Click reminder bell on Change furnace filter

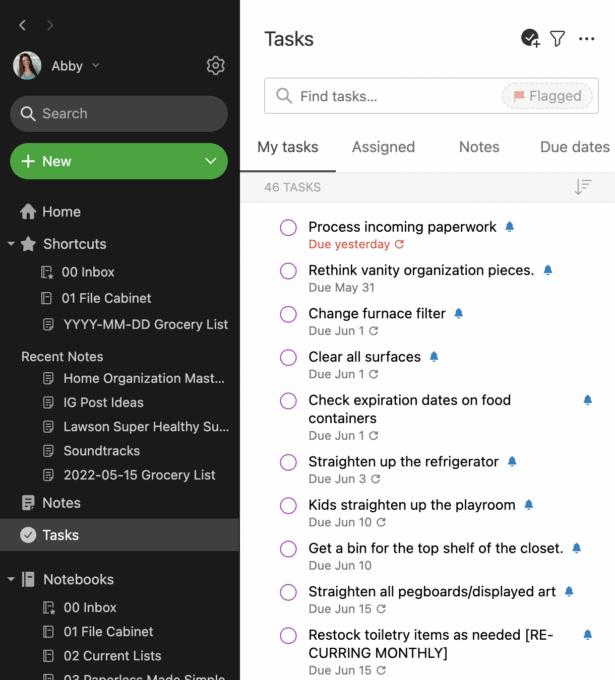tap(459, 313)
